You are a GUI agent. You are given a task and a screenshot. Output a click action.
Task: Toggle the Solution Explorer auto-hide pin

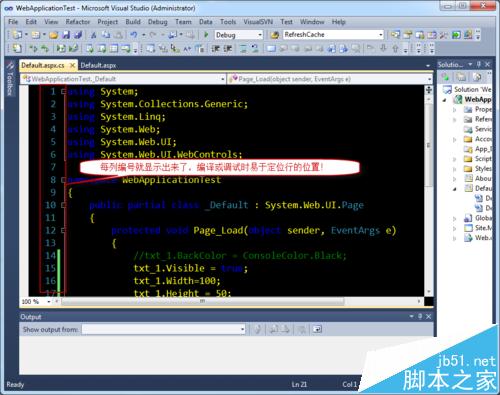point(479,64)
